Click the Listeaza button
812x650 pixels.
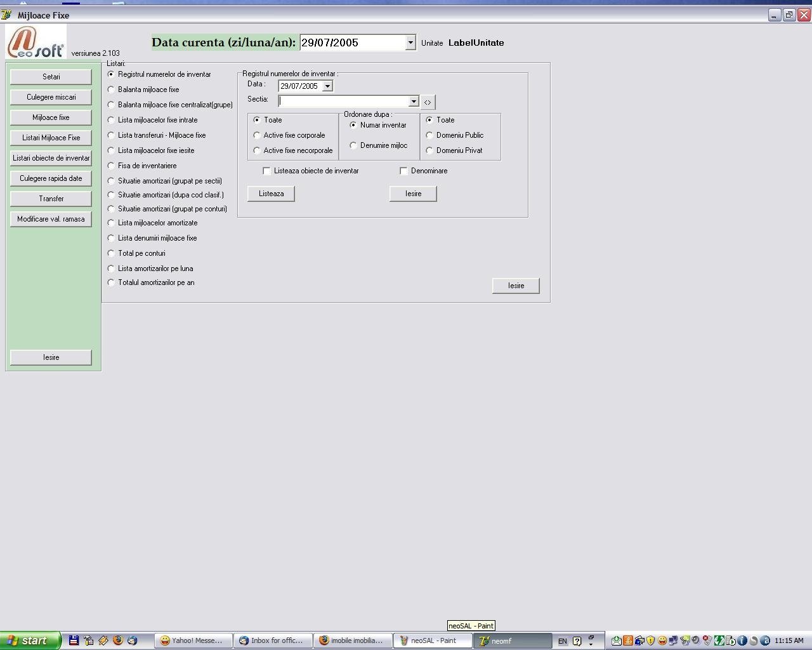coord(271,194)
